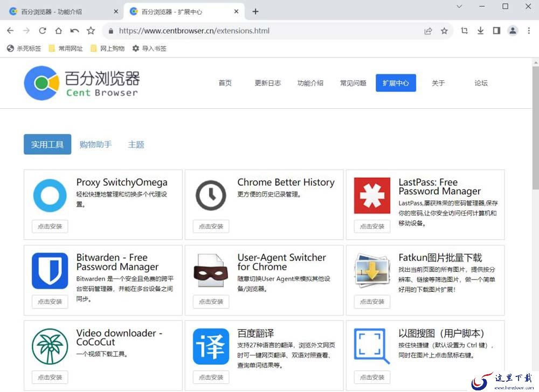Switch to the 百分浏览器 - 功能介绍 tab
The width and height of the screenshot is (539, 392).
click(x=64, y=12)
